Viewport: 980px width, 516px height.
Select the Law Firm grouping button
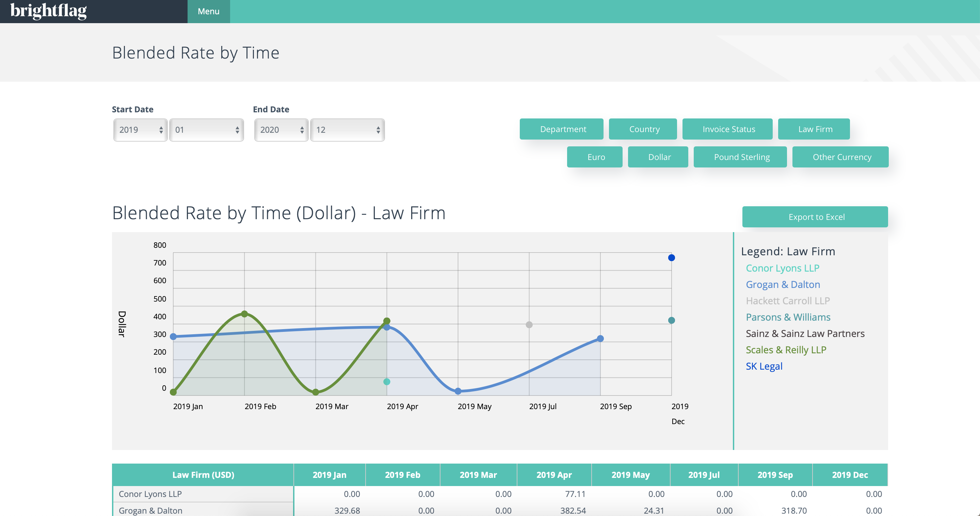(815, 129)
